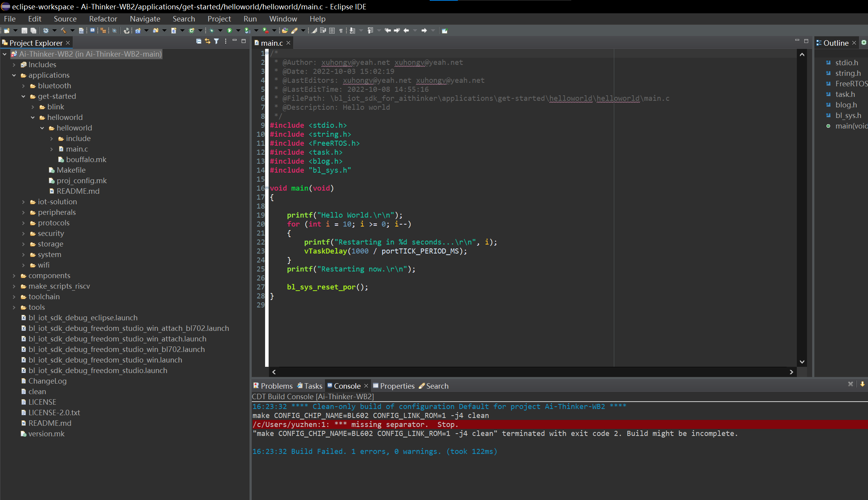Click the green Run button icon
This screenshot has width=868, height=500.
pos(230,30)
